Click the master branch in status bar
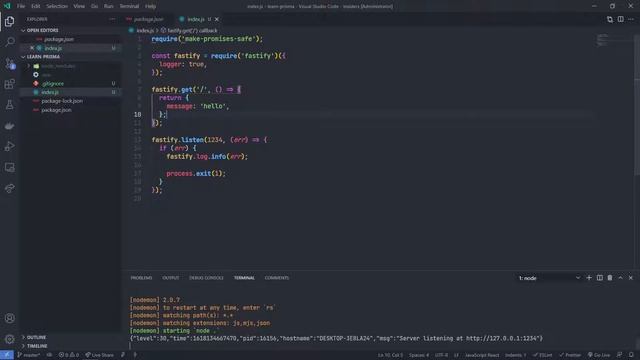The height and width of the screenshot is (360, 640). point(29,355)
